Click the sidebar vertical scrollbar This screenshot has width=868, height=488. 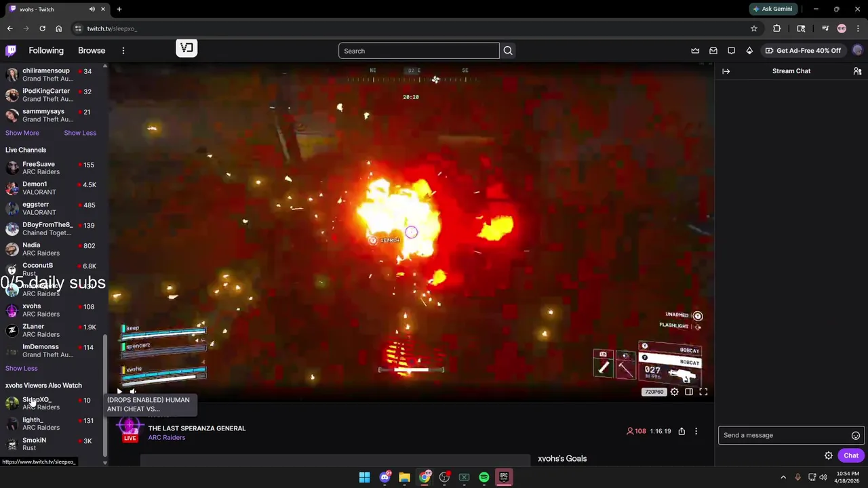[104, 395]
